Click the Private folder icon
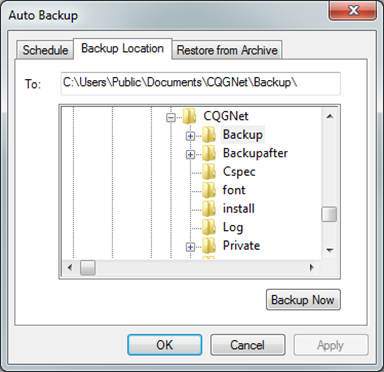 pos(209,246)
